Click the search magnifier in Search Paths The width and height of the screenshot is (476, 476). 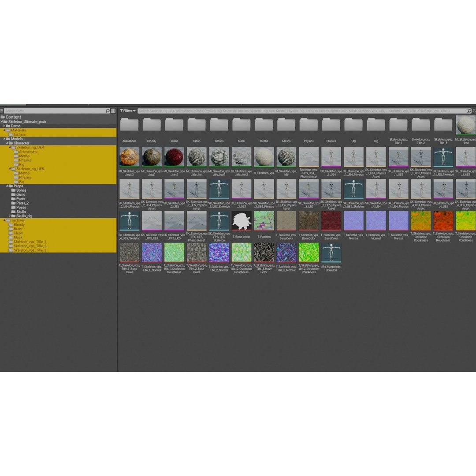click(108, 111)
